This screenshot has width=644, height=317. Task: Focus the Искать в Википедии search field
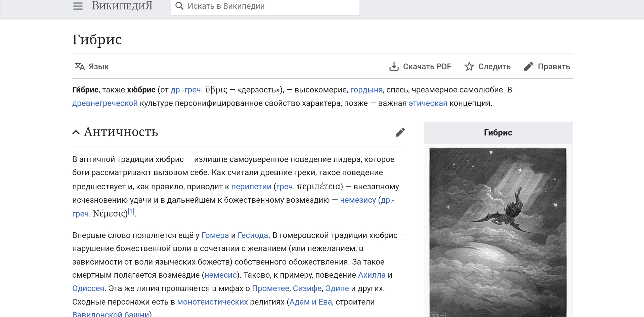[x=265, y=7]
